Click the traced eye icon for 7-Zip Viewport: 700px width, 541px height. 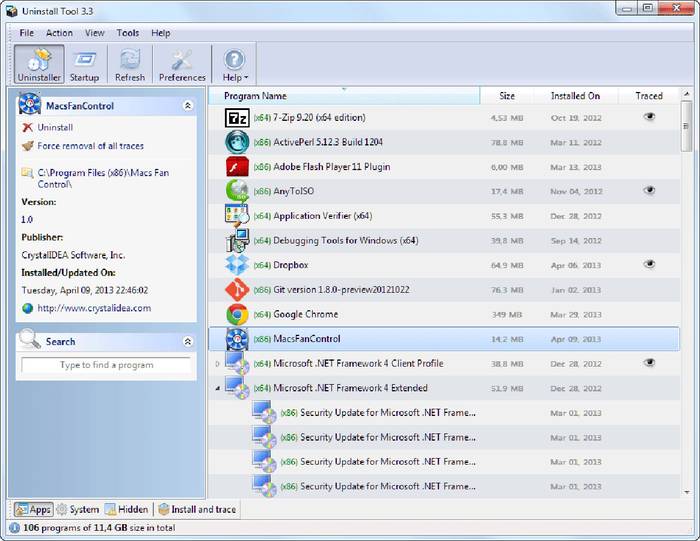coord(649,117)
